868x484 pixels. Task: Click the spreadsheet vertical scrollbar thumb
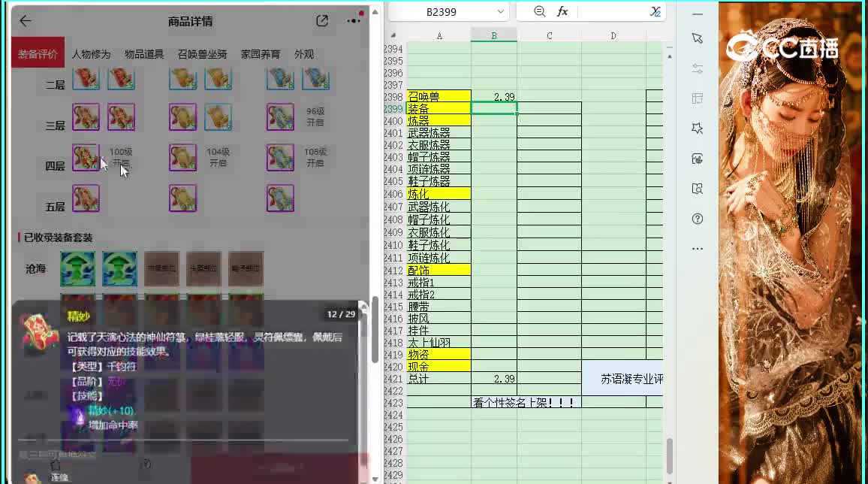(669, 455)
